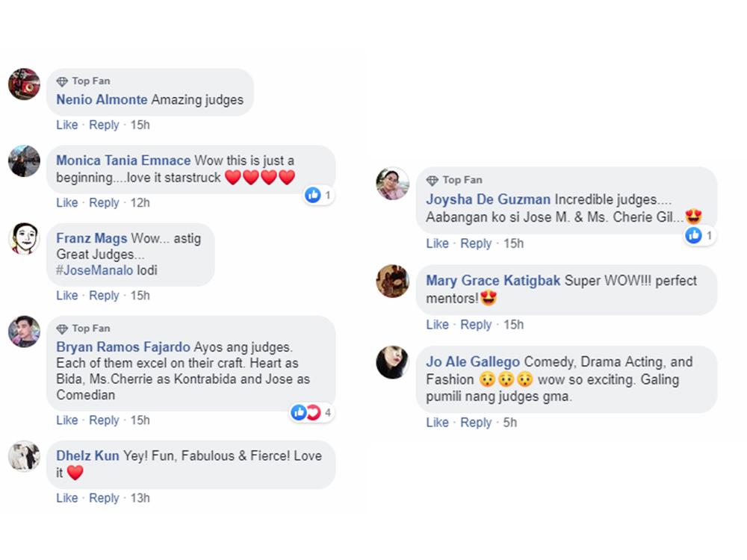This screenshot has width=747, height=560.
Task: Click Monica Tania Emnace's avatar
Action: pos(24,161)
